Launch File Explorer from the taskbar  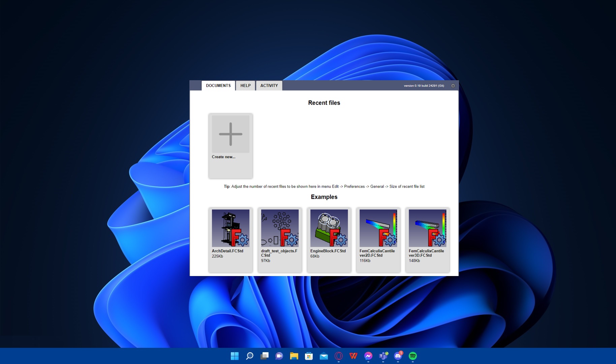click(294, 356)
